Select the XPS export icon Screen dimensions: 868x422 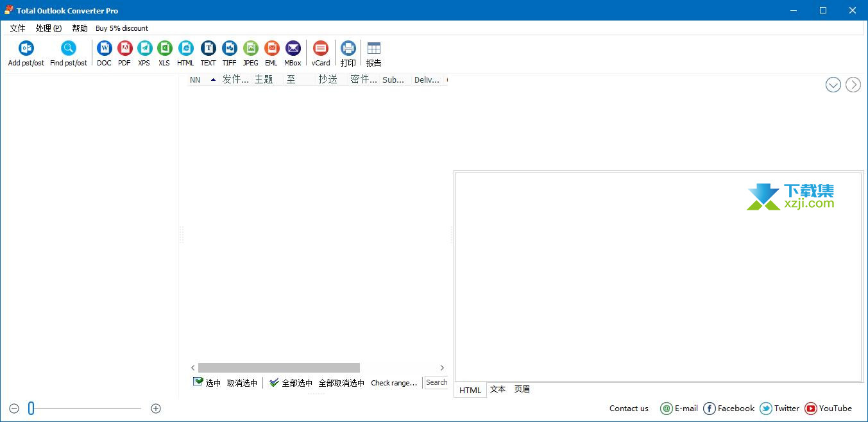coord(144,53)
